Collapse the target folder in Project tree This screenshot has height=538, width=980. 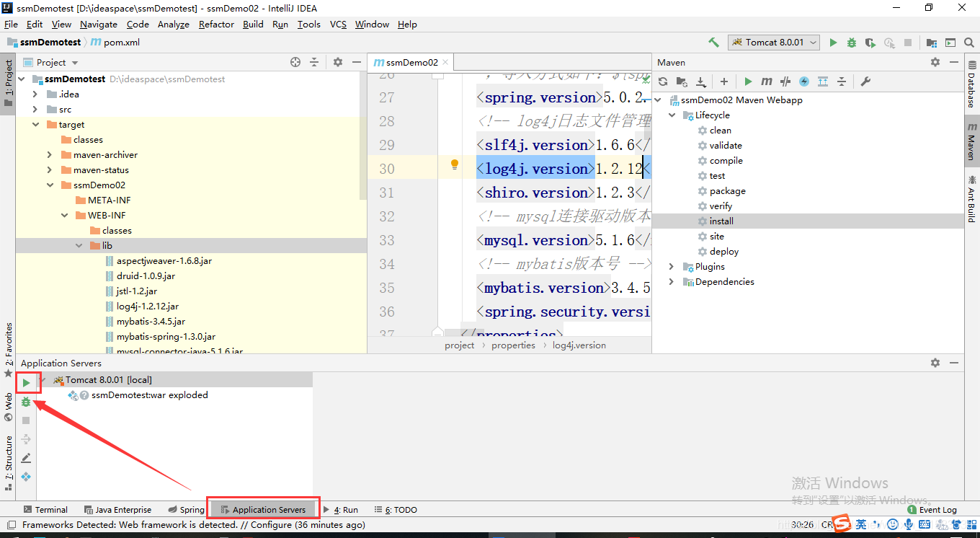[35, 125]
